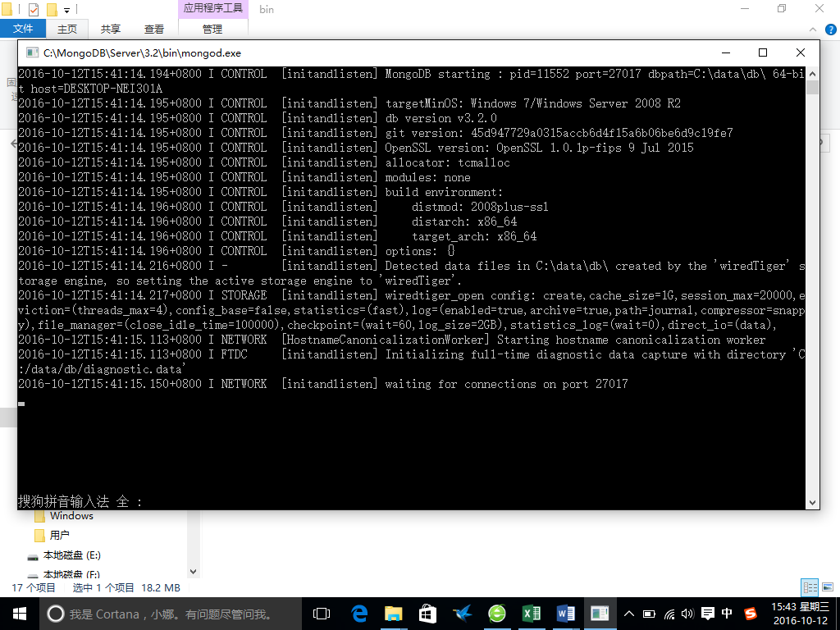Viewport: 840px width, 630px height.
Task: Click the properties checkmark icon in quick access toolbar
Action: coord(33,10)
